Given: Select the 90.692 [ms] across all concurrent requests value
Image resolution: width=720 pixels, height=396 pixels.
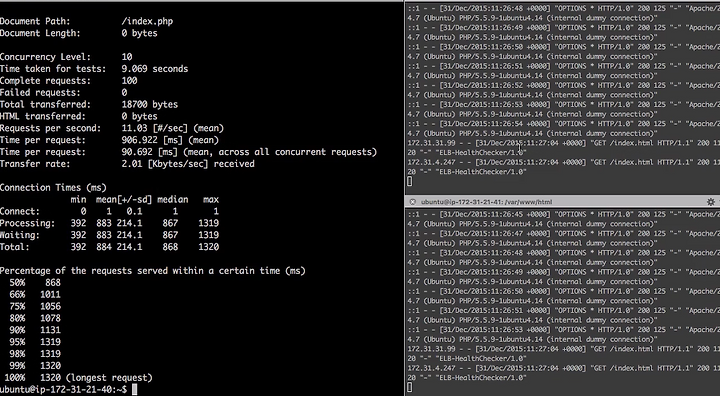Looking at the screenshot, I should point(249,152).
